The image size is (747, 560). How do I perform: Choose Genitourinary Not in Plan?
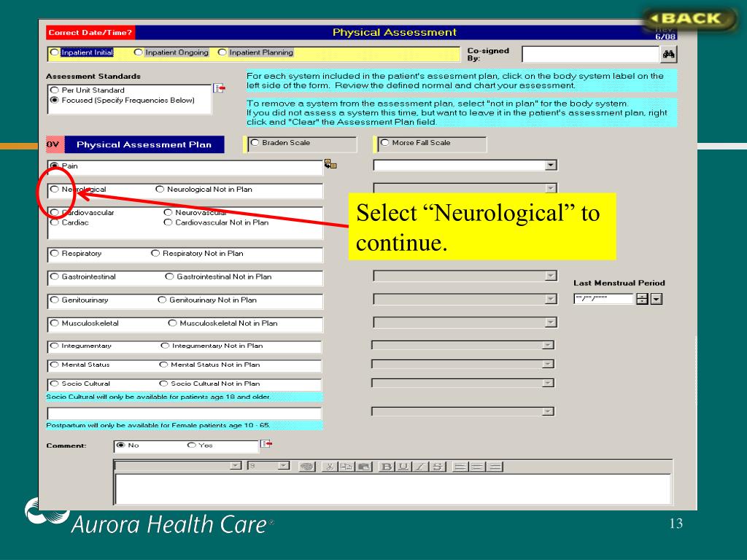162,300
